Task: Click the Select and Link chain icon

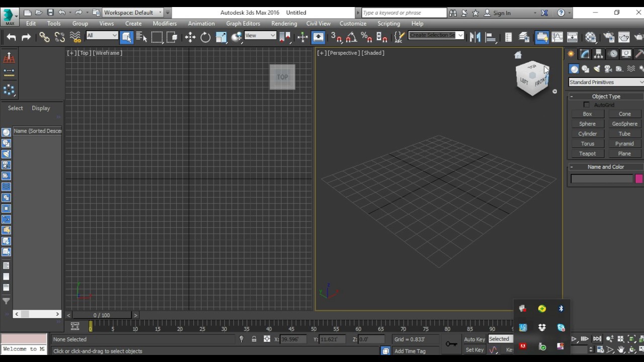Action: (44, 37)
